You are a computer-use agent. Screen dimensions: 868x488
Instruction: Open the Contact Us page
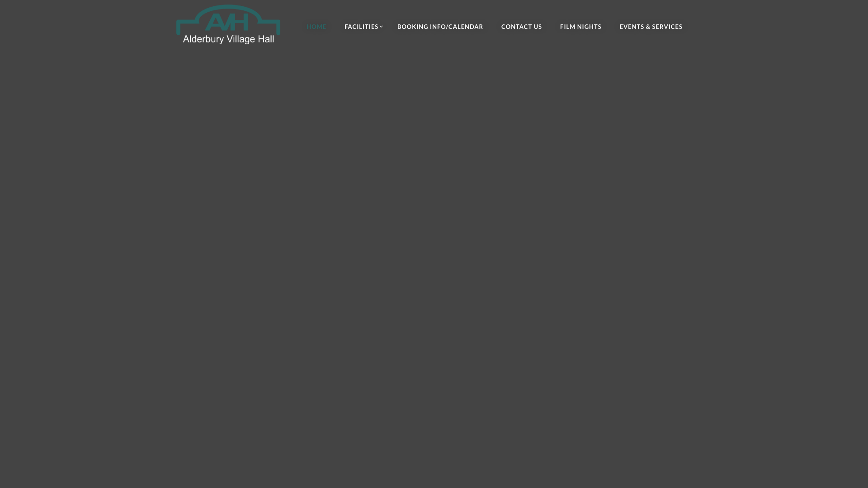click(x=521, y=27)
